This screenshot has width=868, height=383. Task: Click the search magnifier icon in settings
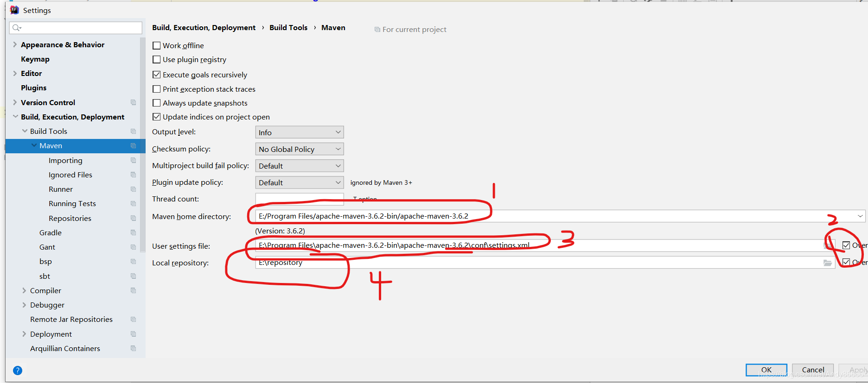pos(17,28)
